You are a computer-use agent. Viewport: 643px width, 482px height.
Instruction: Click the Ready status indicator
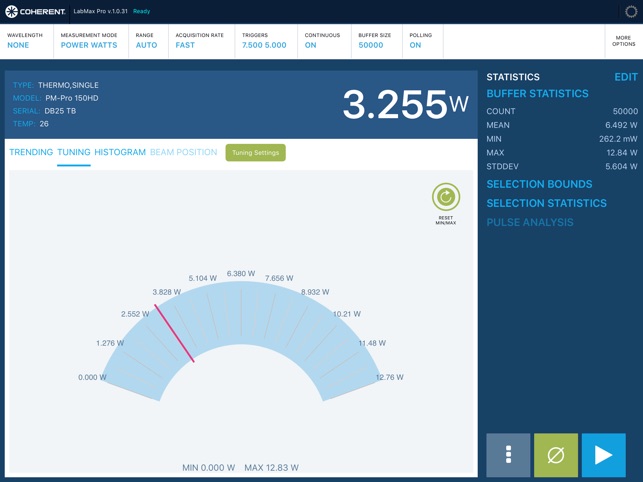[x=141, y=11]
